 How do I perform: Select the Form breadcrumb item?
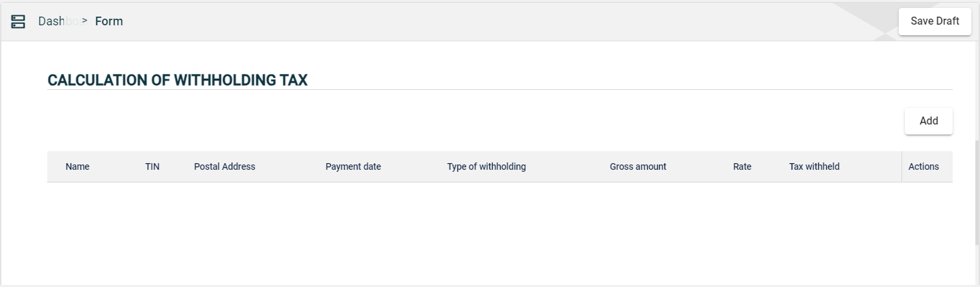point(109,21)
